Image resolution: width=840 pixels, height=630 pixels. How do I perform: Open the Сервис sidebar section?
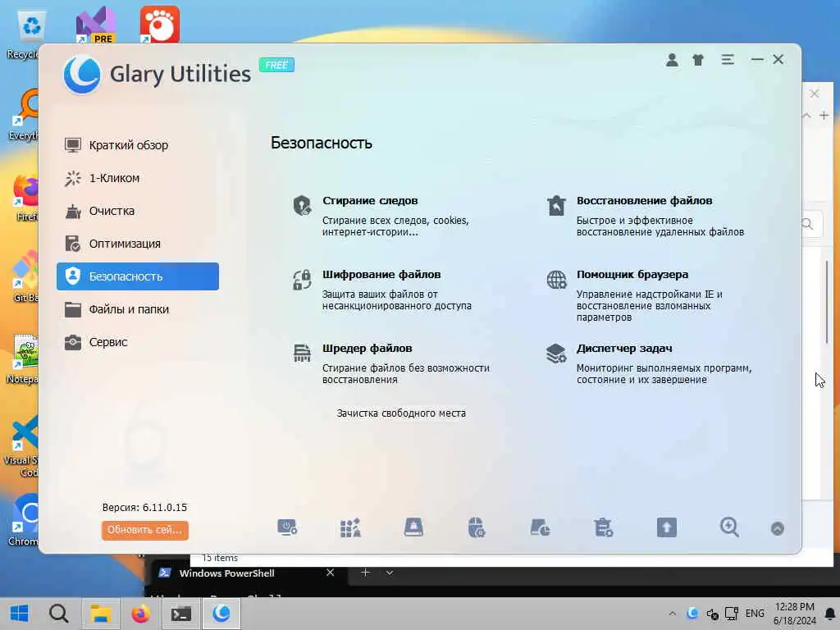[x=138, y=342]
